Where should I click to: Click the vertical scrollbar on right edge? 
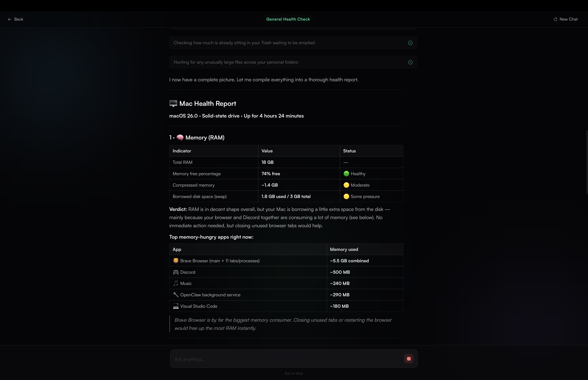tap(586, 162)
